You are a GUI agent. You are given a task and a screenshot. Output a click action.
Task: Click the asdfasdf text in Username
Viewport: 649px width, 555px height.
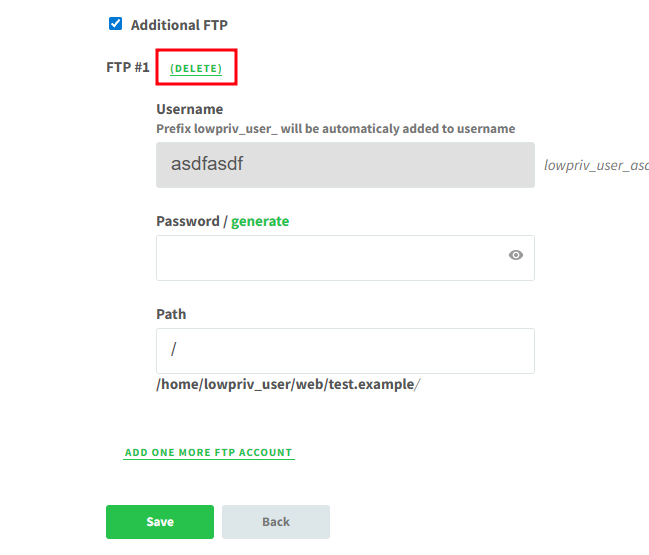pyautogui.click(x=207, y=164)
